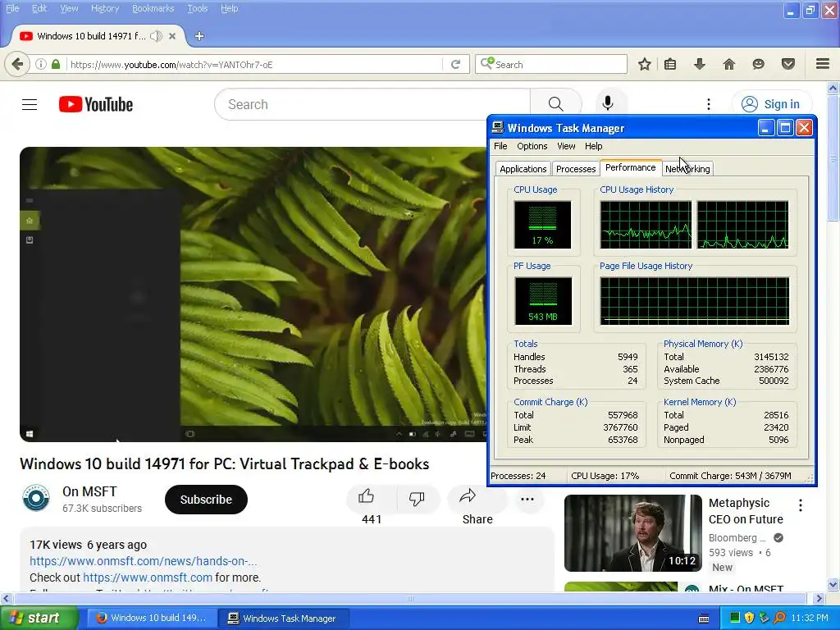
Task: Click Windows Task Manager taskbar button
Action: point(284,619)
